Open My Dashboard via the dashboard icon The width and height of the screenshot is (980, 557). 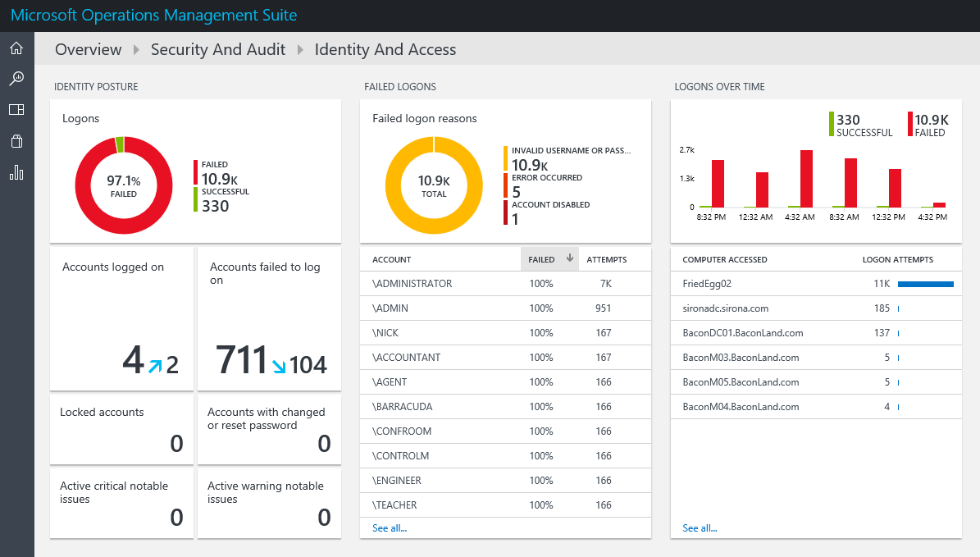[16, 109]
